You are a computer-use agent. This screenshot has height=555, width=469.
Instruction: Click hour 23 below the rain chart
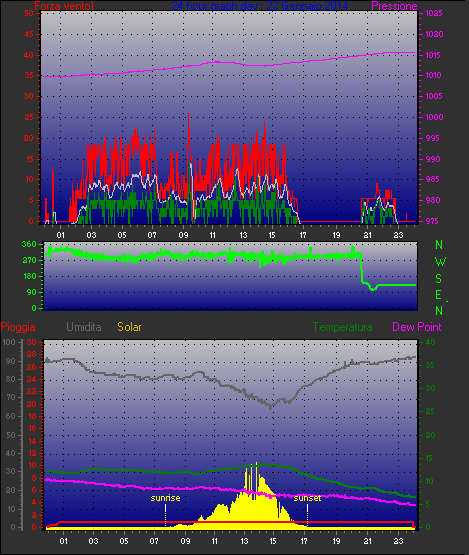398,541
